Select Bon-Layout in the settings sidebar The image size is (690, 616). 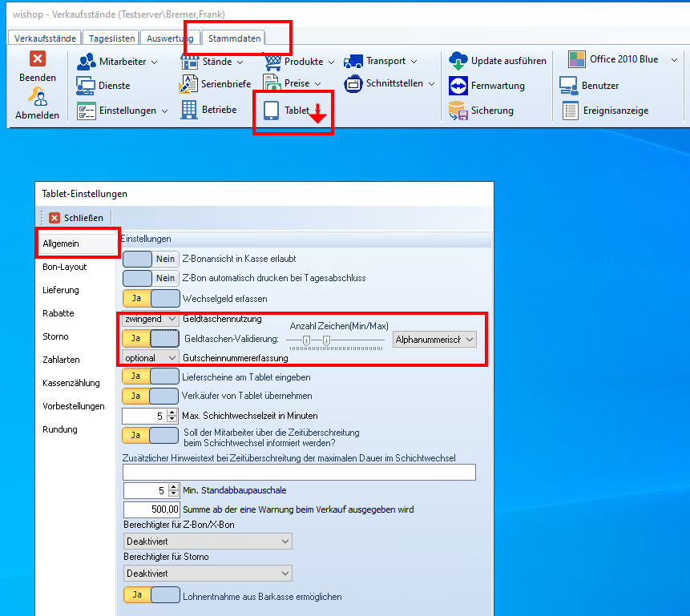tap(65, 267)
